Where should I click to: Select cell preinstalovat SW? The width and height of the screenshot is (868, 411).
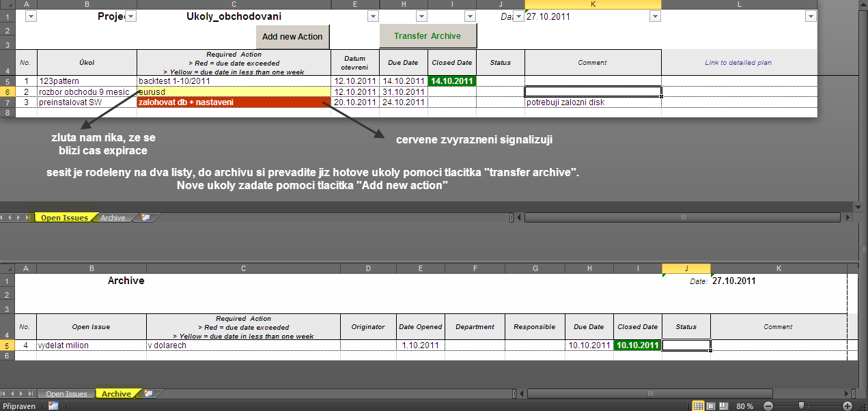click(x=87, y=102)
